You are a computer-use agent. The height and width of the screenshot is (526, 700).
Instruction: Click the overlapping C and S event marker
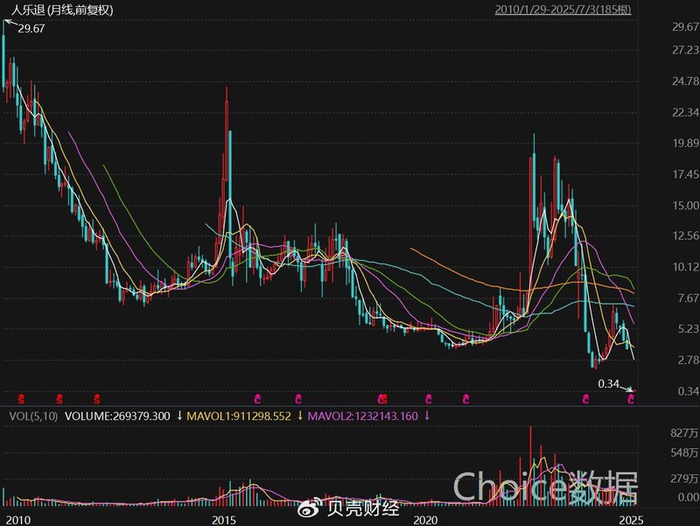coord(383,399)
